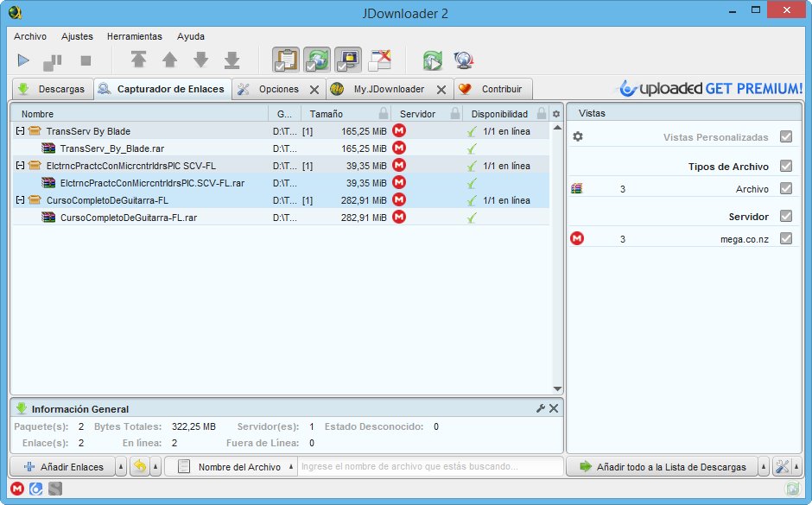812x505 pixels.
Task: Expand dropdown beside Añadir todo button
Action: 764,467
